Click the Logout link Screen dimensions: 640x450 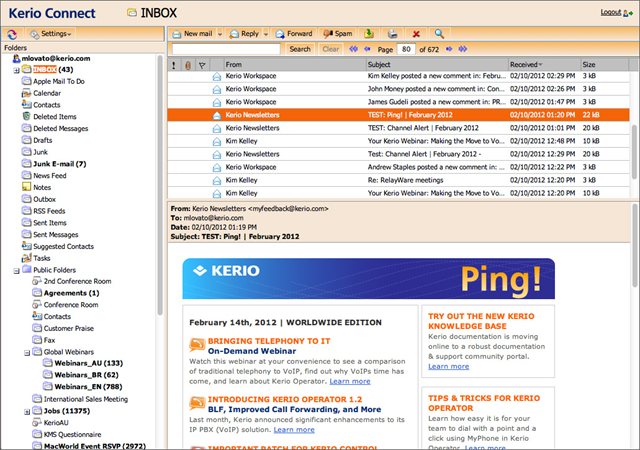611,12
